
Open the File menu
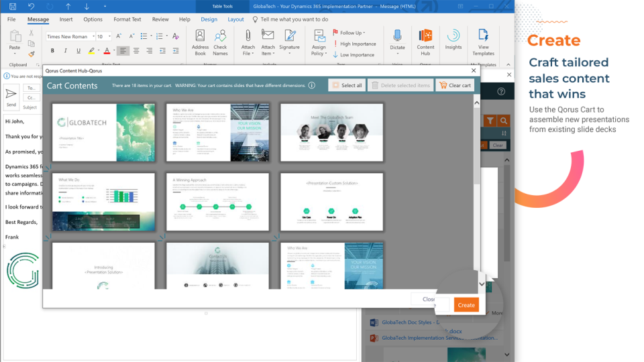11,19
